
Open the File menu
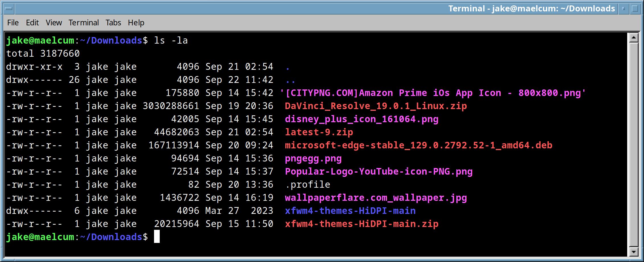13,22
